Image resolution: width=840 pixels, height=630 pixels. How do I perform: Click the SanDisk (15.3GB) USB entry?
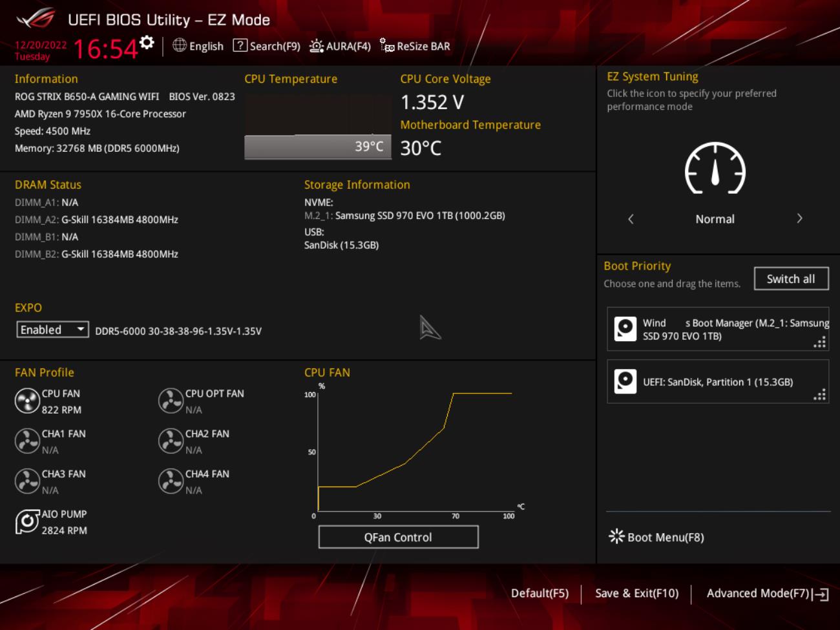[x=341, y=245]
